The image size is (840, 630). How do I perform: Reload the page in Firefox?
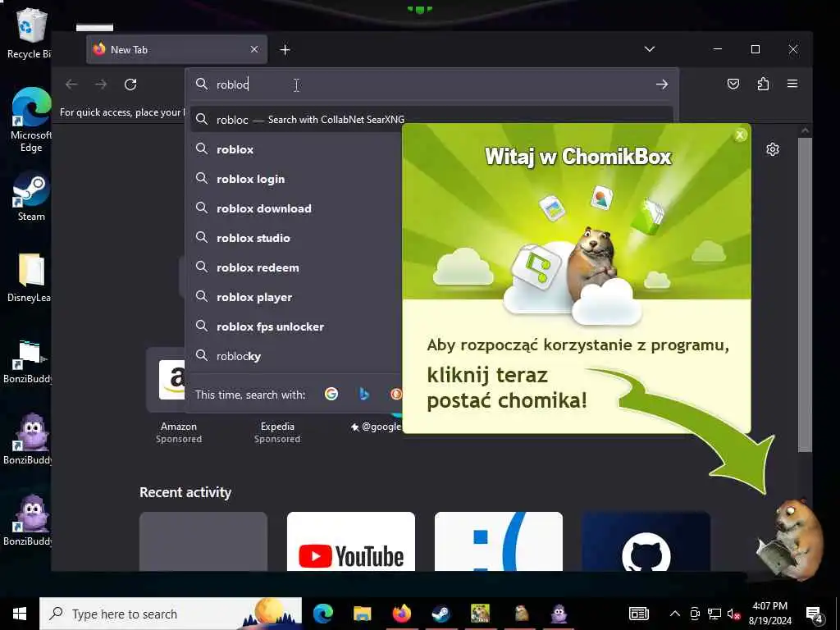(x=130, y=84)
